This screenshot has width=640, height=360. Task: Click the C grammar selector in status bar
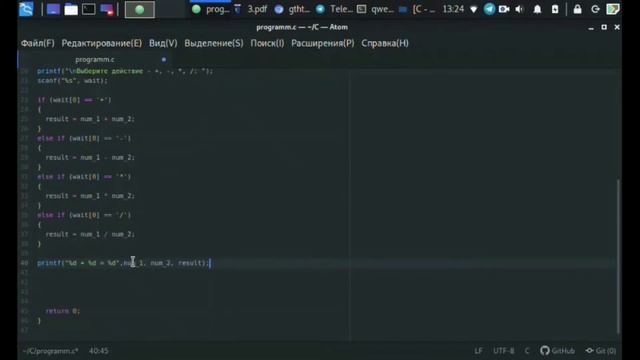[527, 351]
